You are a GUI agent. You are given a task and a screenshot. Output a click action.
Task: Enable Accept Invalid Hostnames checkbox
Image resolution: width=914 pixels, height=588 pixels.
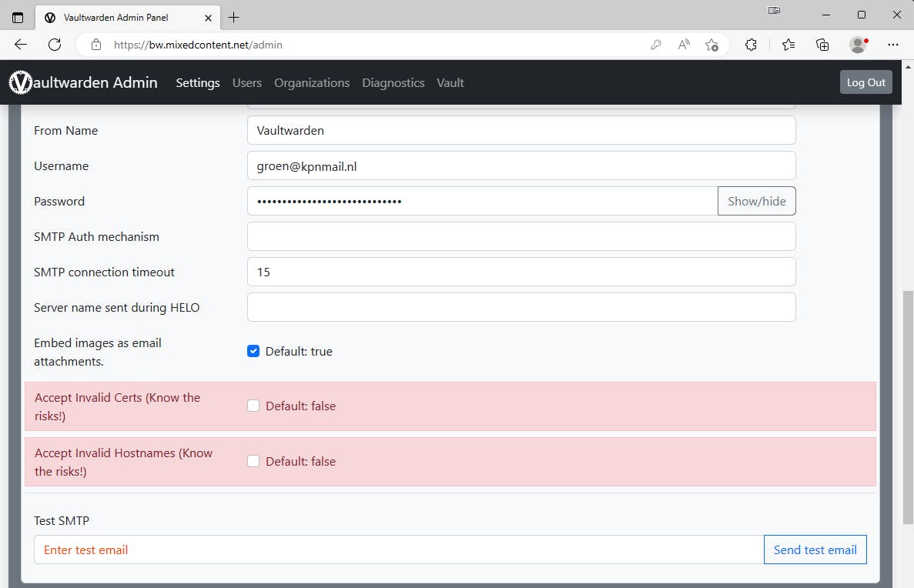pos(253,461)
